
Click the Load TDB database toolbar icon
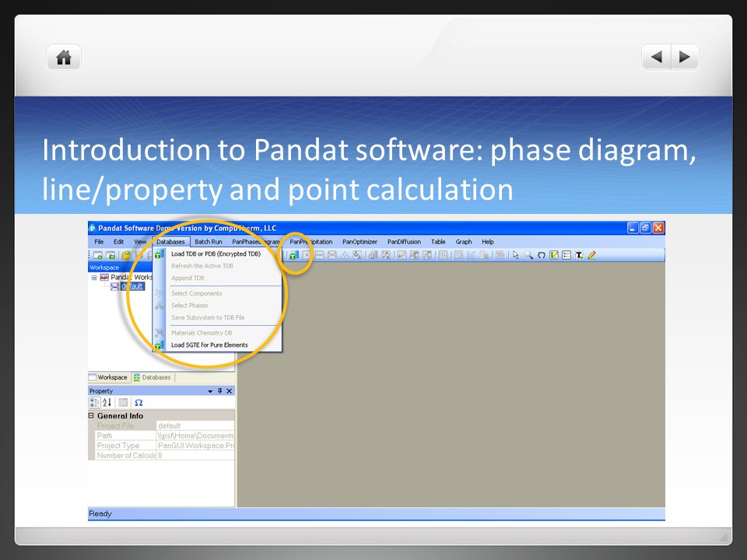(x=293, y=255)
